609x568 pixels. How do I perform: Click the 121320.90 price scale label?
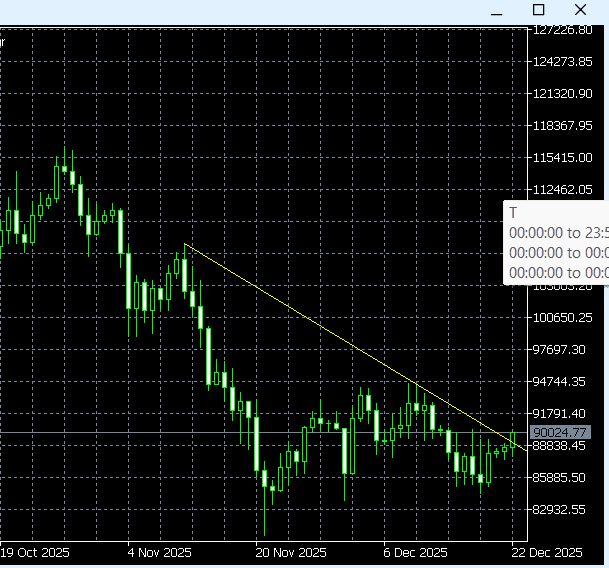(x=562, y=94)
